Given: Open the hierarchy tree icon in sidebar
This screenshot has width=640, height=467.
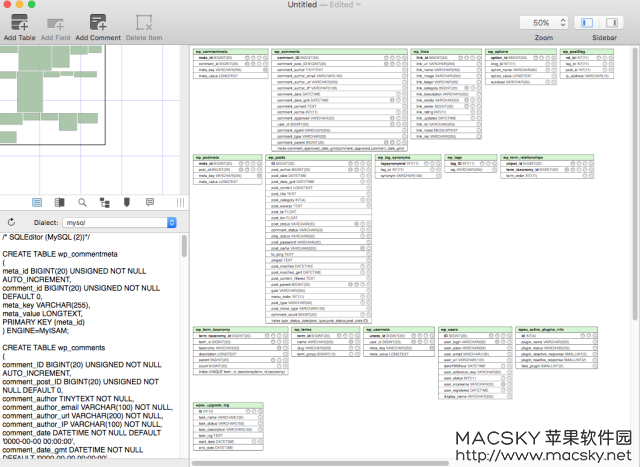Looking at the screenshot, I should click(105, 202).
